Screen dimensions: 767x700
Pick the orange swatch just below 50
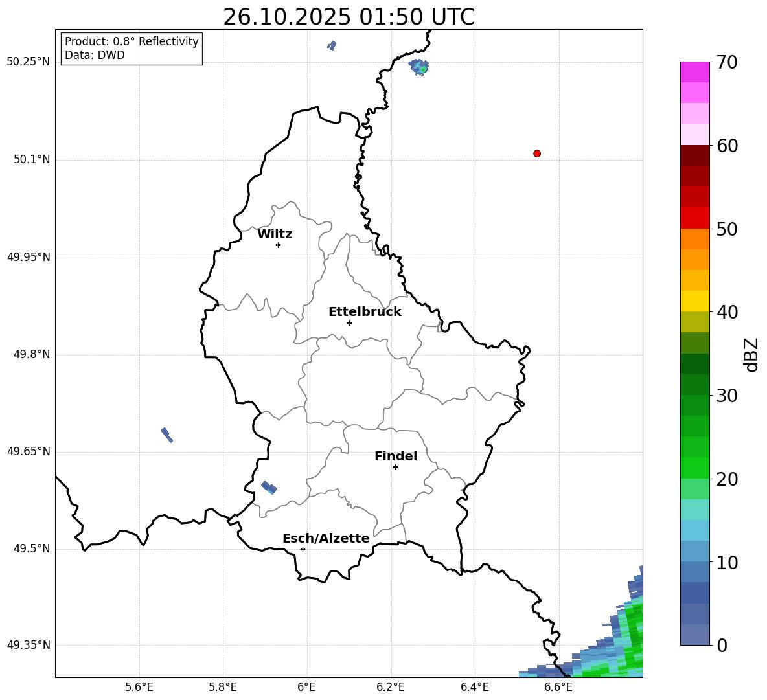[x=695, y=239]
